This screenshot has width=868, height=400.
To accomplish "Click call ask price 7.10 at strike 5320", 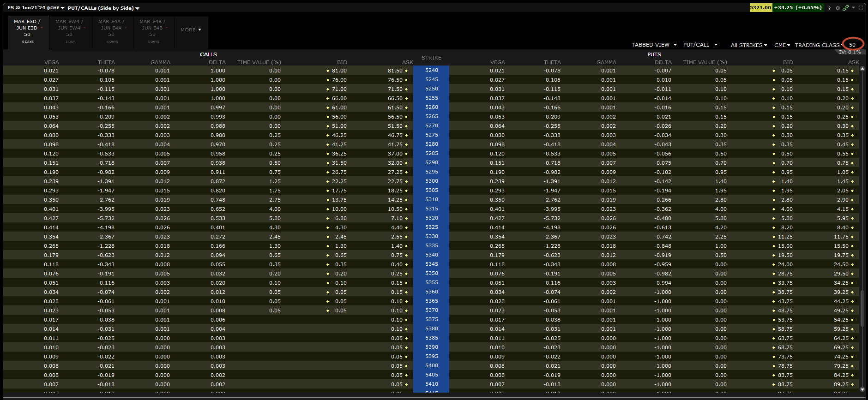I will click(396, 218).
